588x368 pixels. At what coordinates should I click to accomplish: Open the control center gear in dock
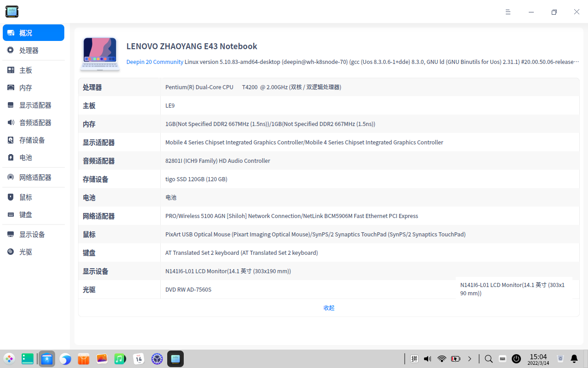pos(157,359)
